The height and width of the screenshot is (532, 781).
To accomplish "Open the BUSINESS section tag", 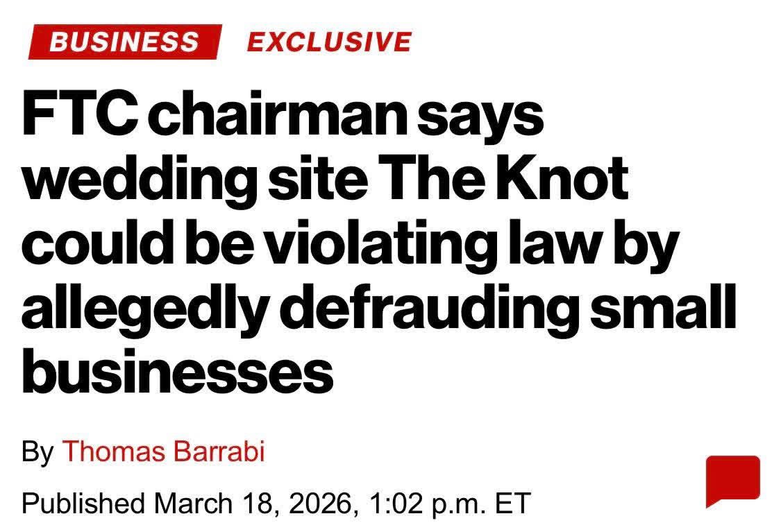I will 124,42.
